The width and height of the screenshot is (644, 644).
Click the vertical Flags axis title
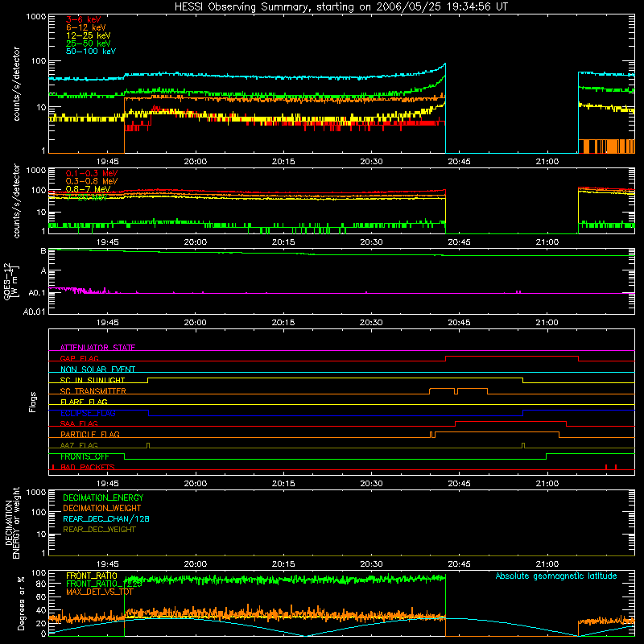(x=33, y=402)
